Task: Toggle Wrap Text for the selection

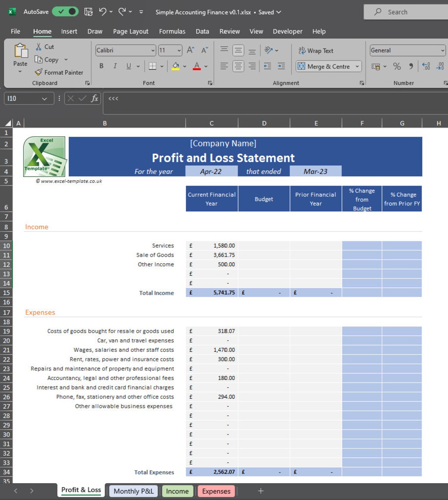Action: point(316,50)
